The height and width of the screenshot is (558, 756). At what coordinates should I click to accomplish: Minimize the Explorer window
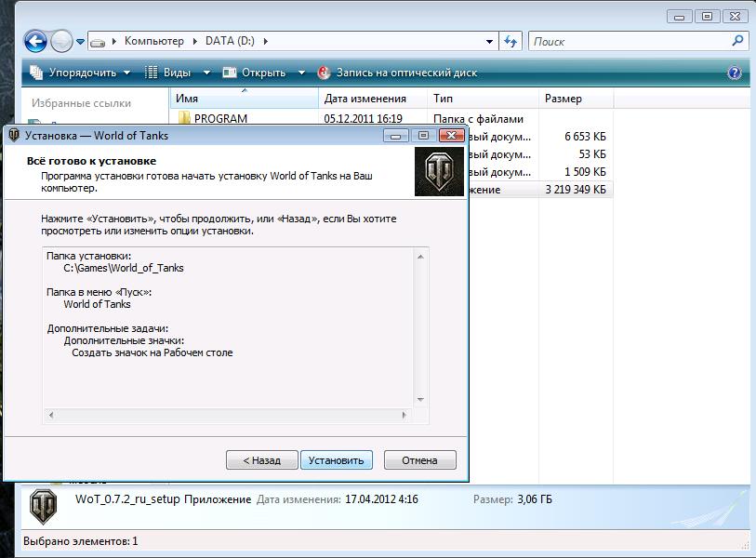[x=680, y=17]
